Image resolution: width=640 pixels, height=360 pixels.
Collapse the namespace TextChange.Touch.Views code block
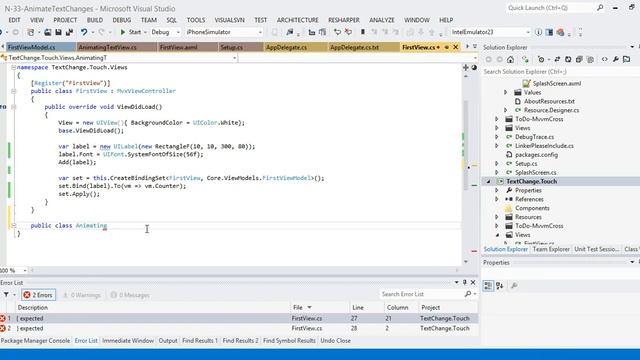point(13,67)
